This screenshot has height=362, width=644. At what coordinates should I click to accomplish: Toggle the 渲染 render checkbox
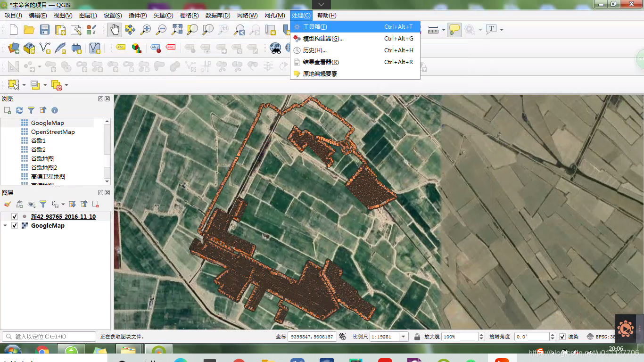tap(562, 337)
